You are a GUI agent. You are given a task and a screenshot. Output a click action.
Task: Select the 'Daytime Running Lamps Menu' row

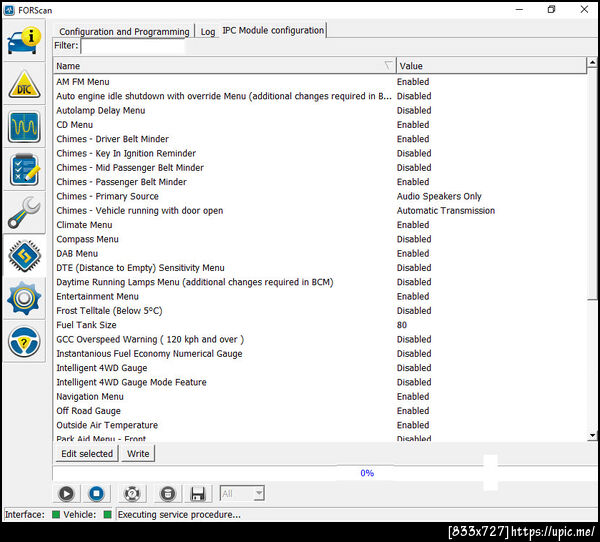pyautogui.click(x=320, y=282)
